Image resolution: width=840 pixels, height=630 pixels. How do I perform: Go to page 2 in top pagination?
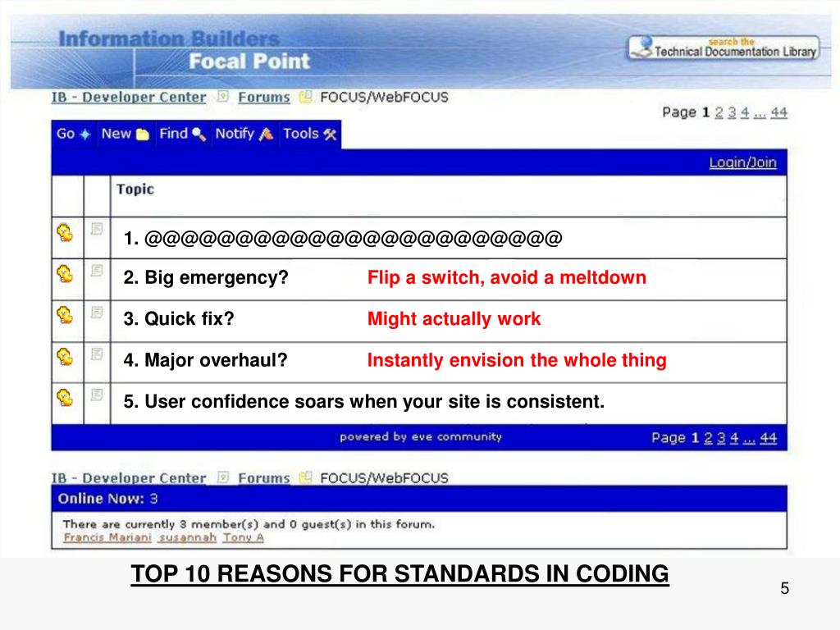click(x=719, y=112)
